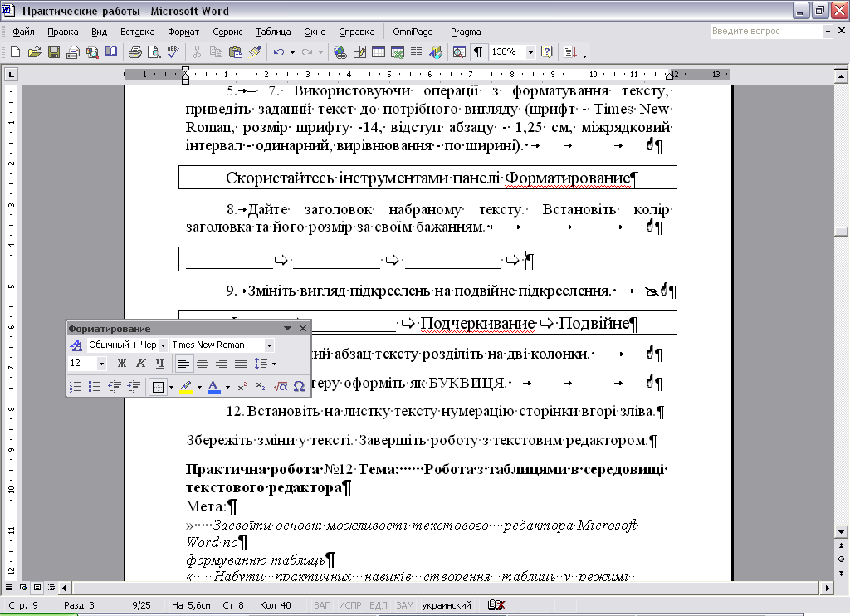Open the 130% zoom dropdown
The width and height of the screenshot is (850, 616).
[531, 52]
